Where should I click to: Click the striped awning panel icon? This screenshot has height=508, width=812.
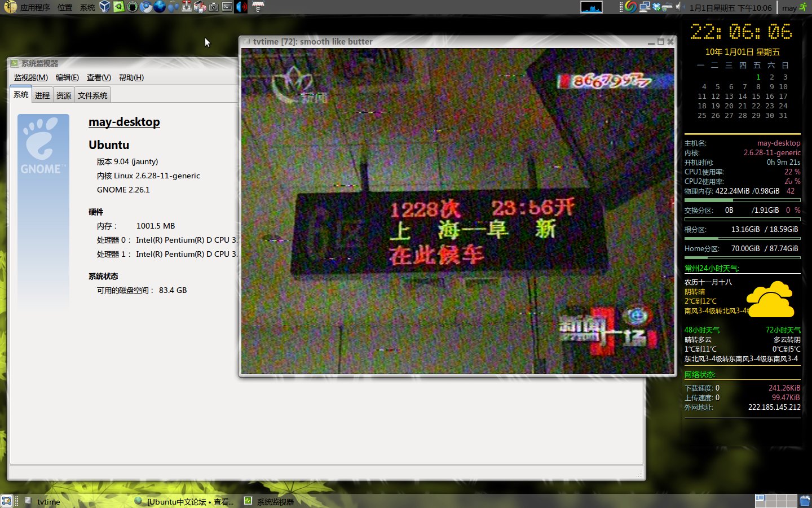[x=258, y=7]
